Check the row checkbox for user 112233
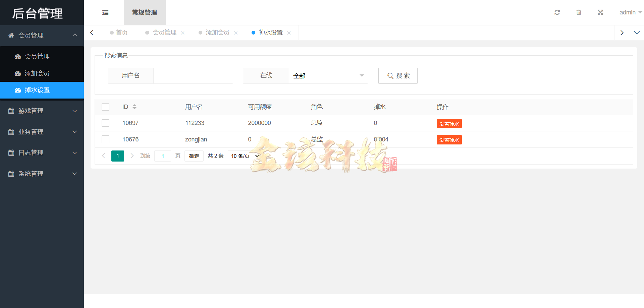Image resolution: width=644 pixels, height=308 pixels. pyautogui.click(x=105, y=123)
